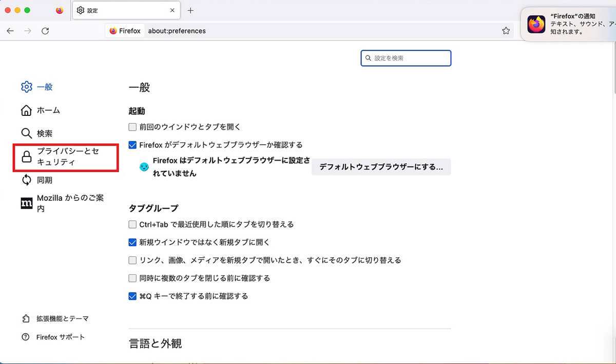Viewport: 616px width, 364px height.
Task: Click the Firefox identity icon in address bar
Action: (x=125, y=31)
